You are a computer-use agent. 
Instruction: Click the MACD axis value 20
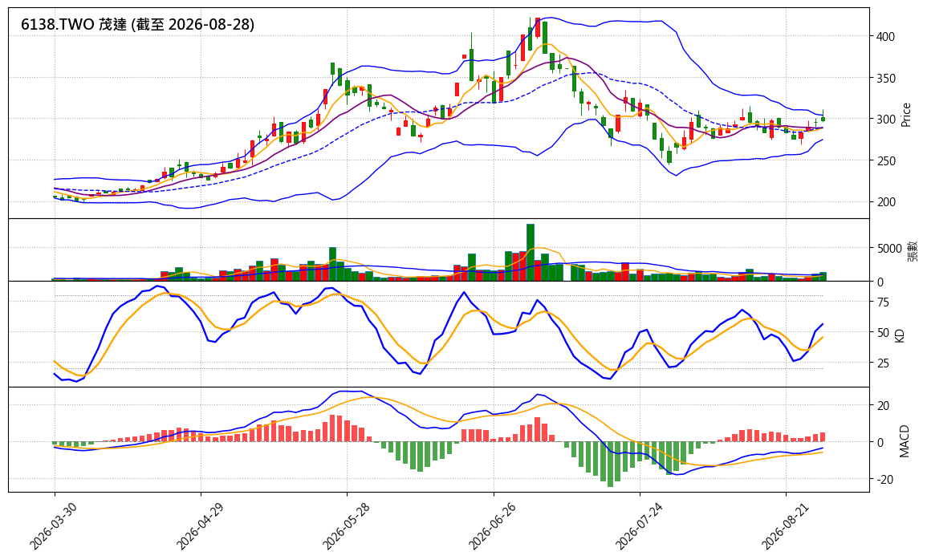click(x=882, y=406)
